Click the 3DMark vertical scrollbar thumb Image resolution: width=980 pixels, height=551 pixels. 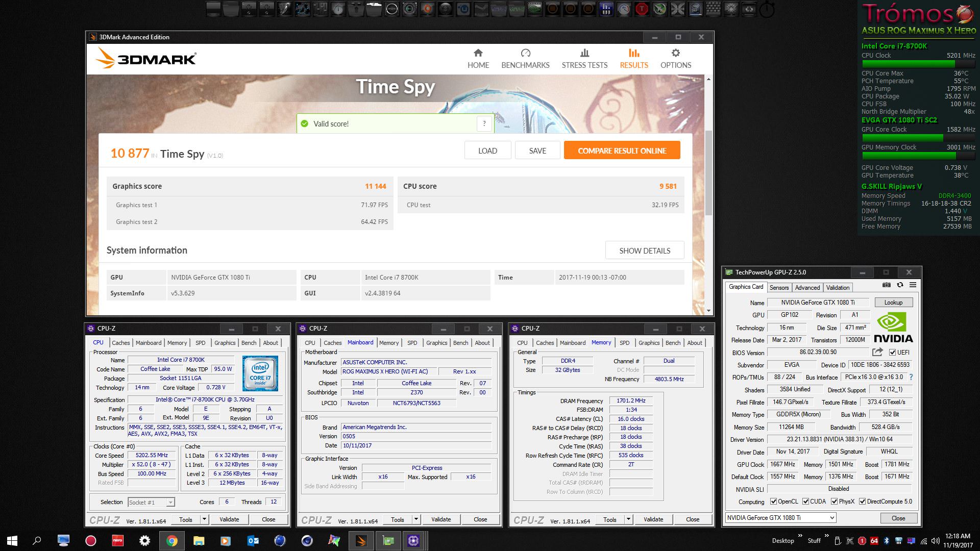708,172
